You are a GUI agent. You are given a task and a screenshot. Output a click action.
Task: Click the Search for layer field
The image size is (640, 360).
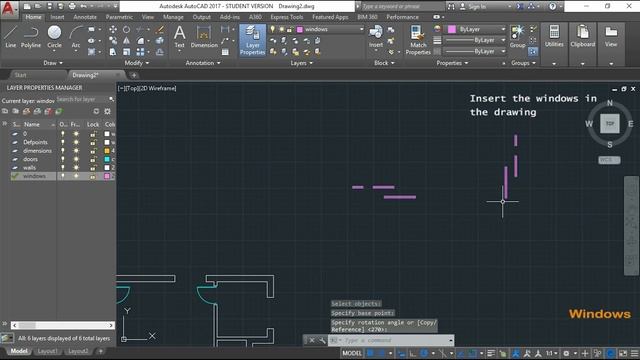(x=85, y=99)
